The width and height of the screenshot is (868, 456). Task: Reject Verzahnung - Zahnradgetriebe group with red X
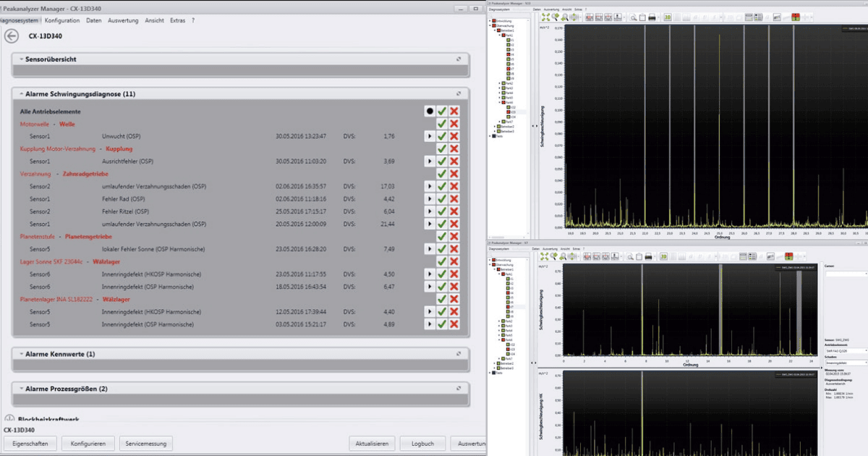(x=454, y=174)
